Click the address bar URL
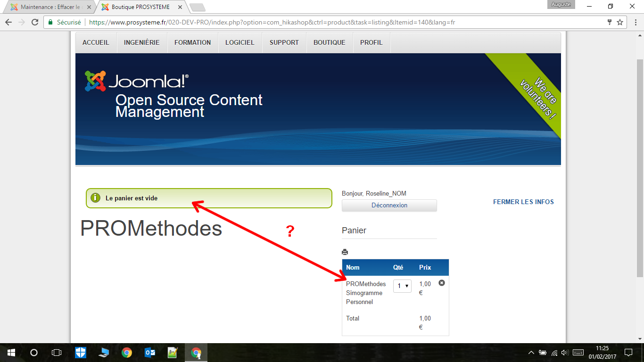The height and width of the screenshot is (362, 644). pos(272,22)
